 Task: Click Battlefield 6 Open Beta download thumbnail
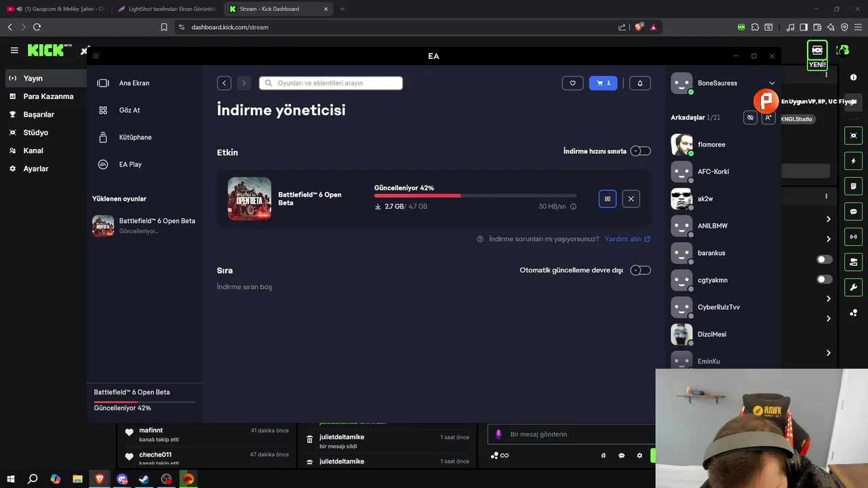250,199
